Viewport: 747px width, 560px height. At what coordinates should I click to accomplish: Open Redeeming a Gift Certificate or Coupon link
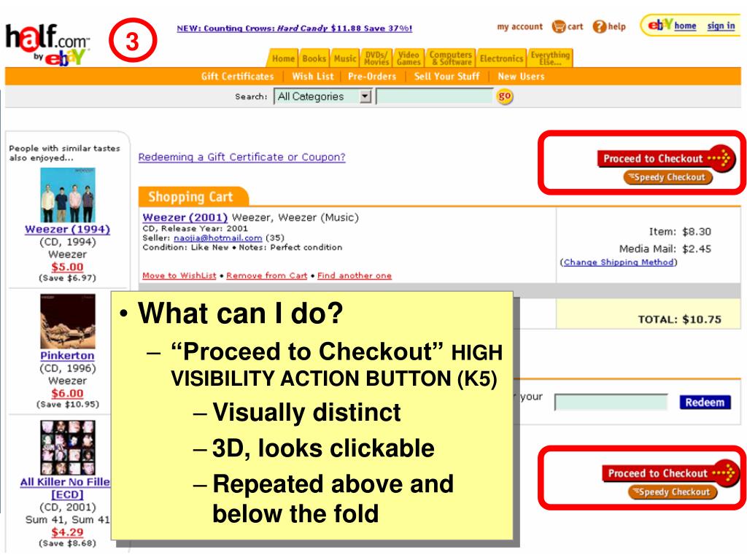pos(241,157)
